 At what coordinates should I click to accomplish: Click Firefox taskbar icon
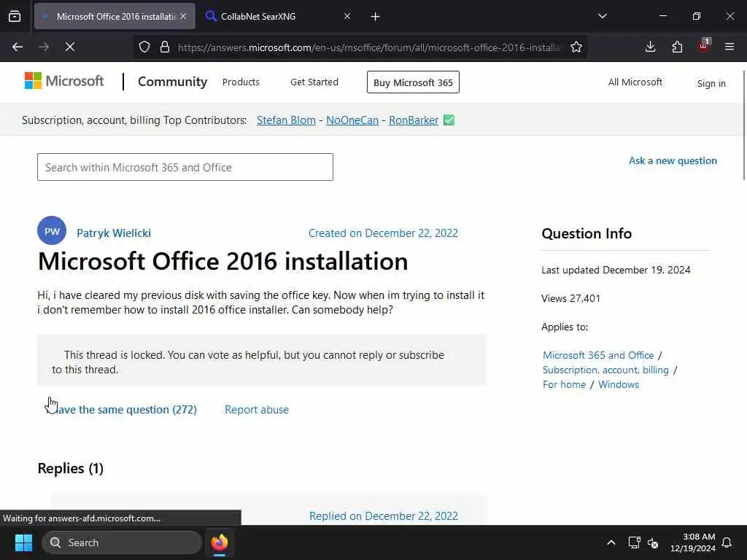(220, 542)
